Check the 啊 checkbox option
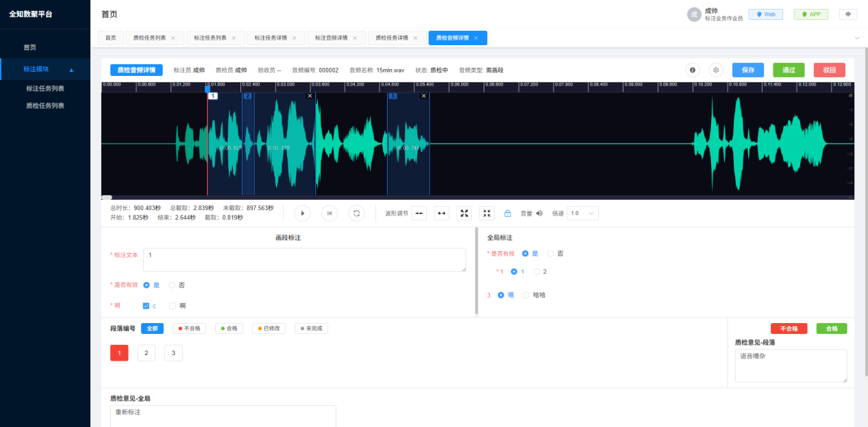868x427 pixels. 173,306
